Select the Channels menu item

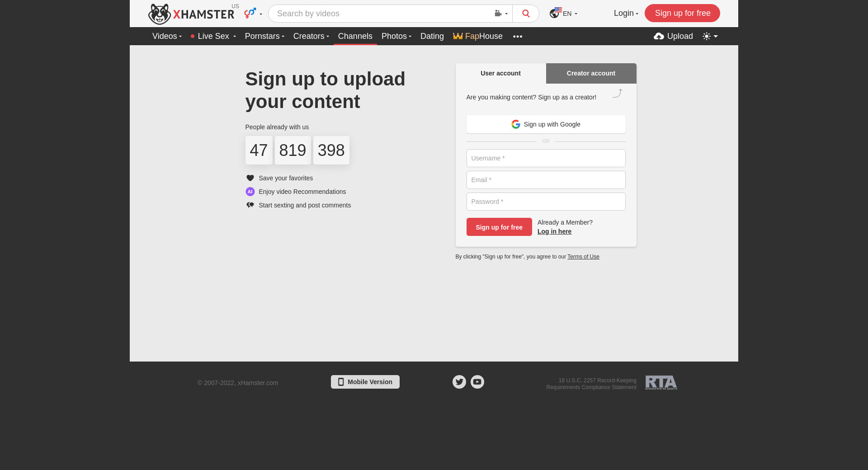click(355, 36)
